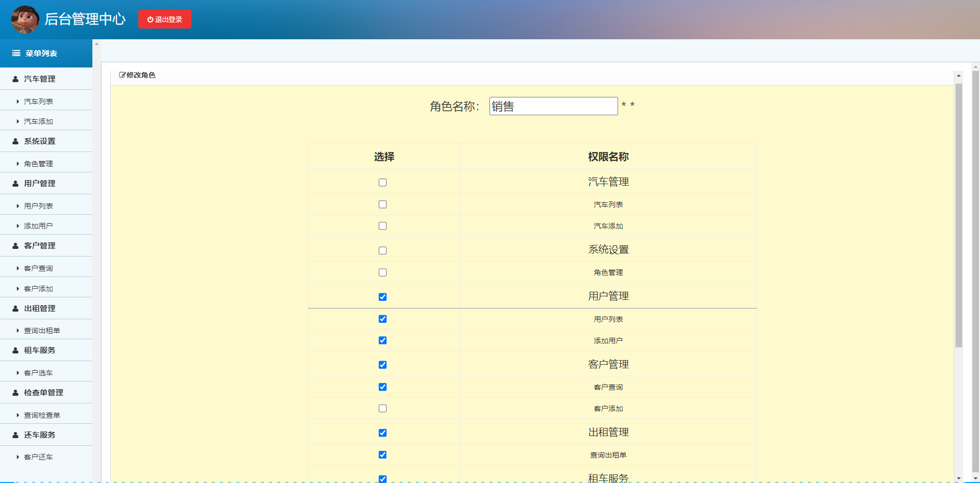This screenshot has height=483, width=980.
Task: Expand the arrow beside 角色管理
Action: pyautogui.click(x=17, y=164)
